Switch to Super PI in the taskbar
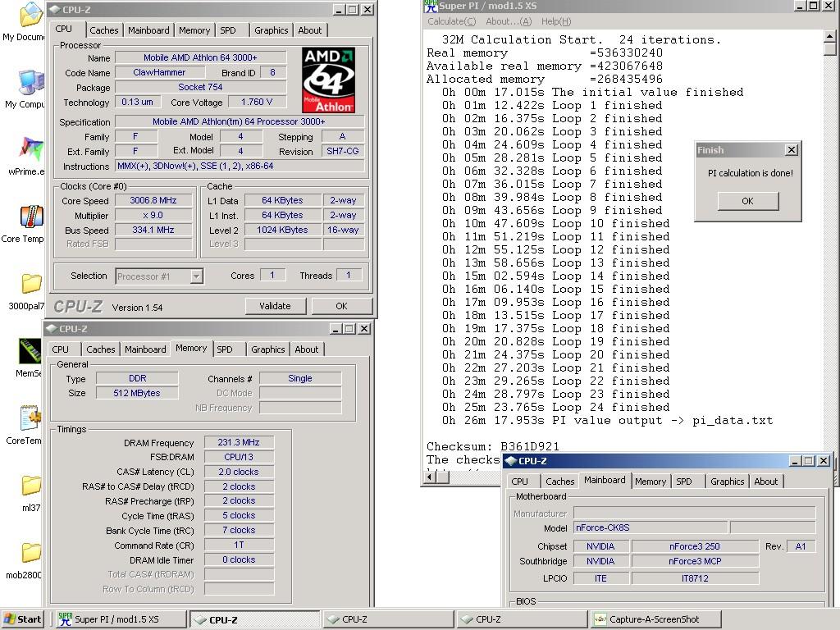The width and height of the screenshot is (840, 630). tap(121, 619)
